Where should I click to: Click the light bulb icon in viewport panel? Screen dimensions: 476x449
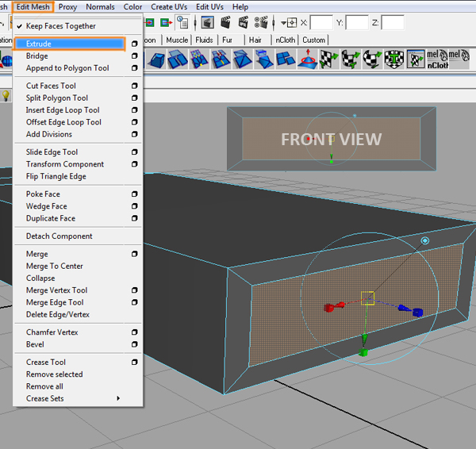tap(6, 96)
